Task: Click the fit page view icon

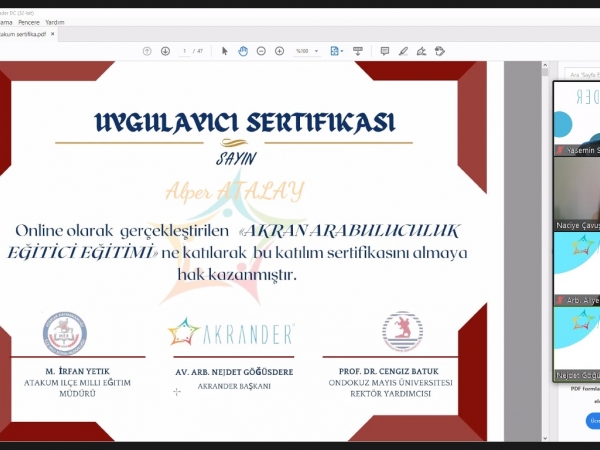Action: tap(334, 51)
